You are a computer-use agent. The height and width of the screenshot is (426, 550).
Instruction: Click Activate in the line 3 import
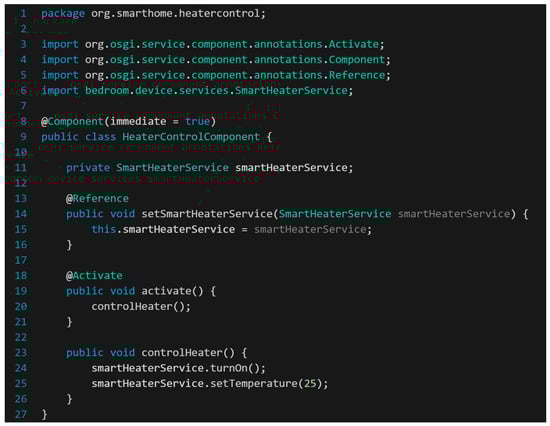click(x=354, y=44)
